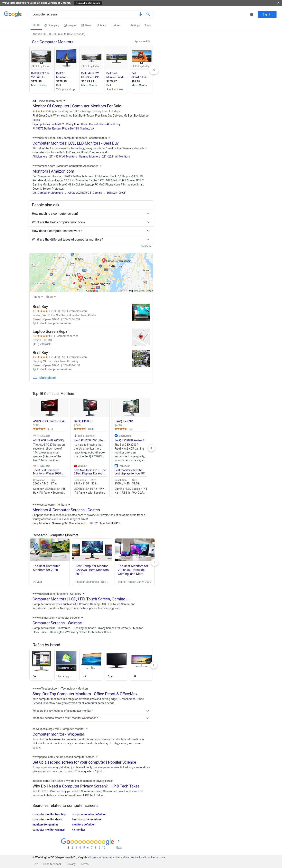This screenshot has height=868, width=282.
Task: Open the Google apps grid
Action: point(251,14)
